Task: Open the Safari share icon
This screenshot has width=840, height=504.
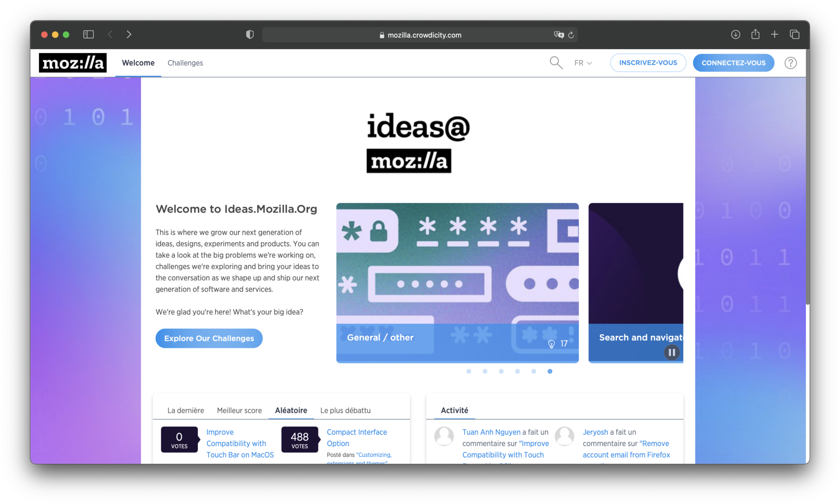Action: [755, 34]
